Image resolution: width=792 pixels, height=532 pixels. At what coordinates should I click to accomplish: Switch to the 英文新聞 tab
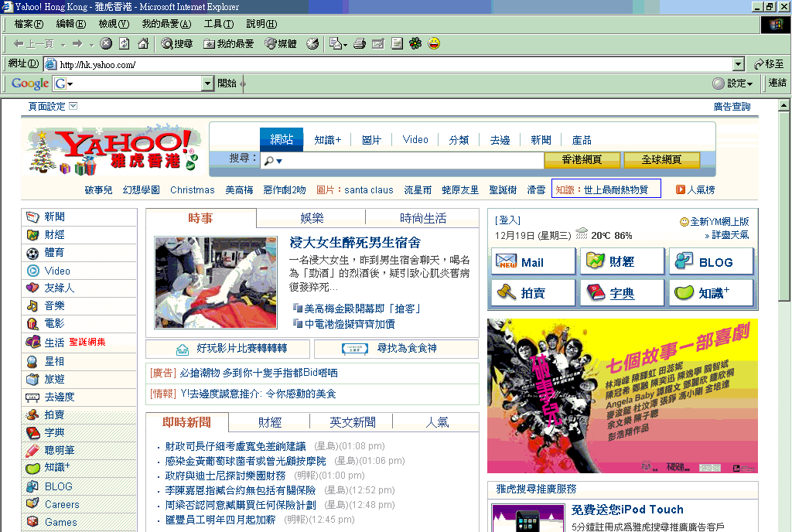tap(353, 422)
